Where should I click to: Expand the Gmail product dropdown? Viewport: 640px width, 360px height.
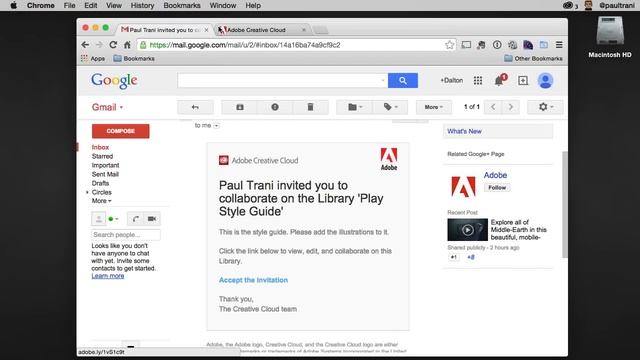pos(107,107)
